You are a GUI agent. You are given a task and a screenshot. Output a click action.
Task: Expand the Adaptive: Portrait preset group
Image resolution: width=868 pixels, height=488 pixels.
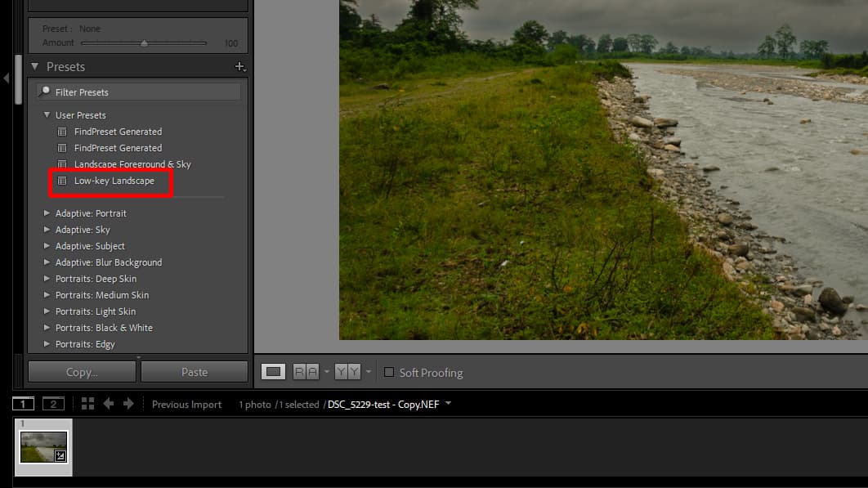click(x=47, y=213)
